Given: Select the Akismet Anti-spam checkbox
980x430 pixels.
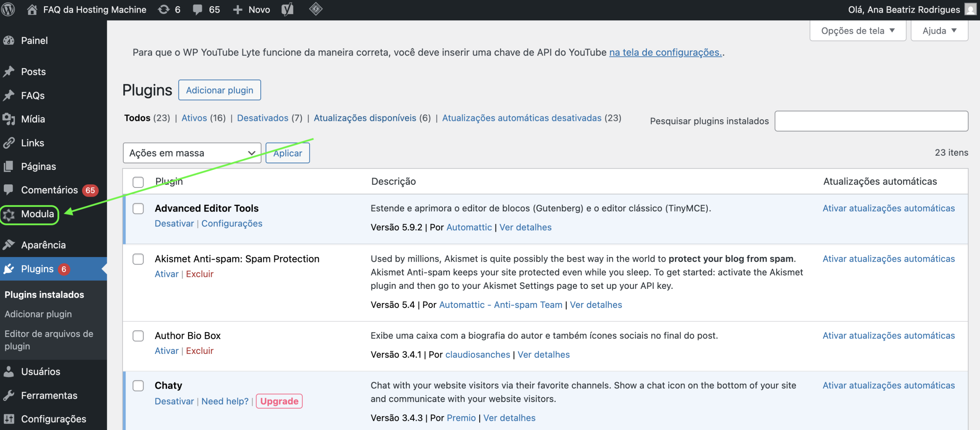Looking at the screenshot, I should click(138, 259).
